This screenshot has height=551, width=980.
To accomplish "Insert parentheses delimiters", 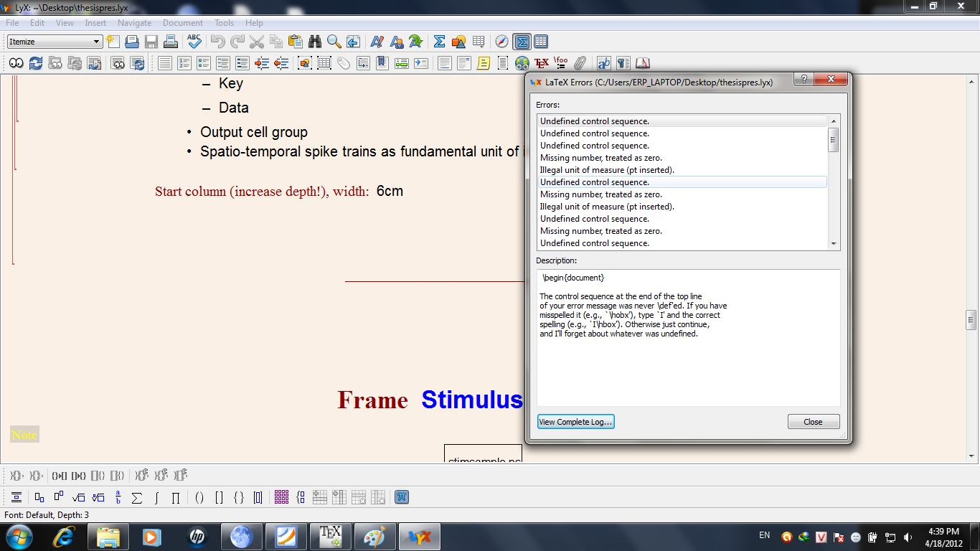I will point(199,496).
